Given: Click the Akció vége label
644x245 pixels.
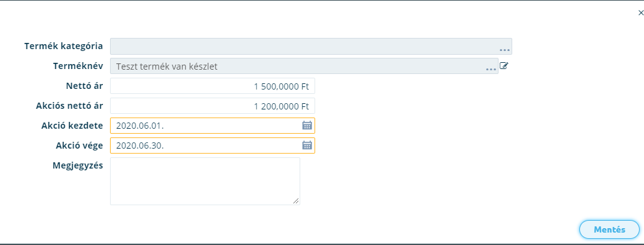Looking at the screenshot, I should (x=80, y=145).
